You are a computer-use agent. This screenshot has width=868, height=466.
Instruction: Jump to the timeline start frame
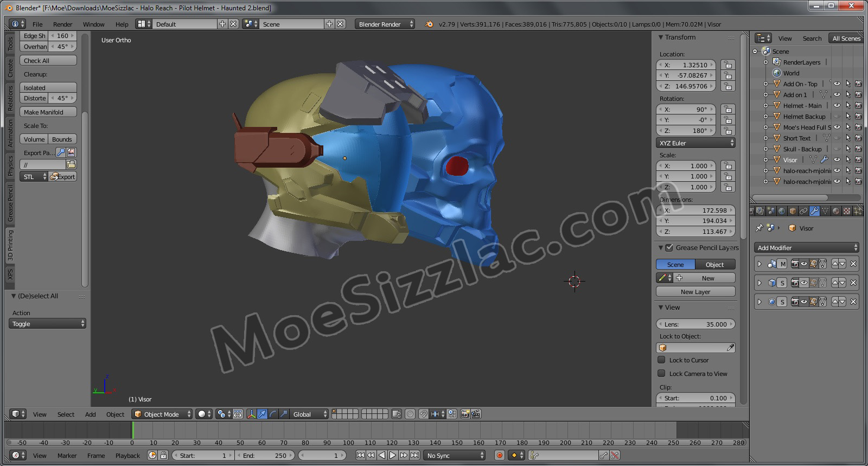click(x=360, y=456)
